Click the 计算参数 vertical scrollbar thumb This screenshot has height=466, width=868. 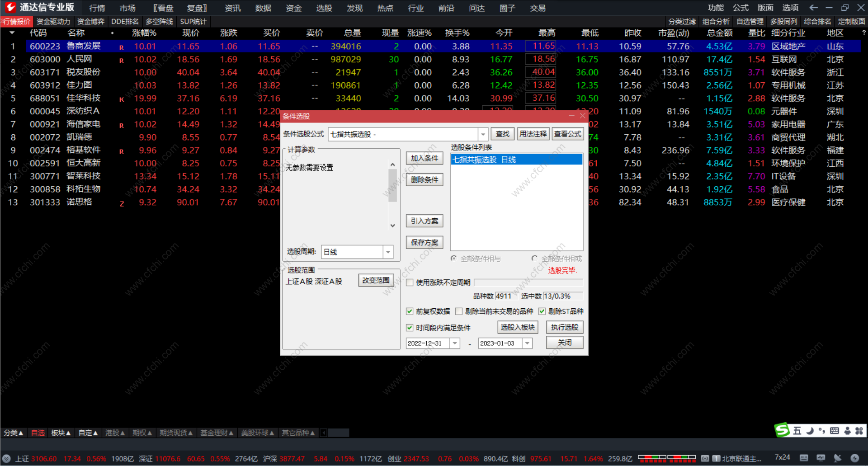[x=392, y=185]
